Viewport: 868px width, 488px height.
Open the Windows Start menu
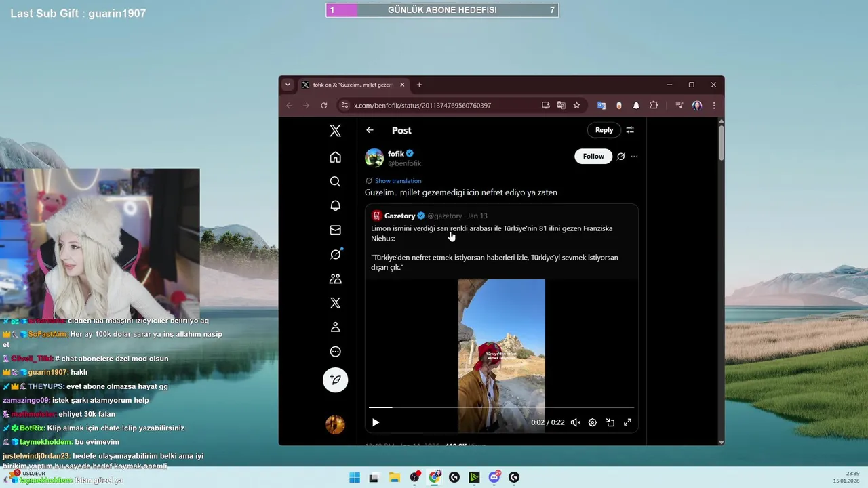click(x=355, y=477)
